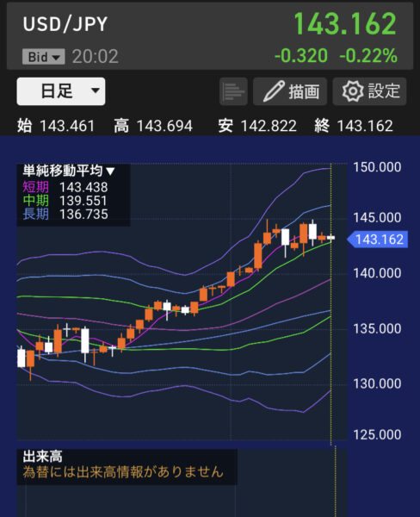Click the 143.162 blue price tag marker
420x517 pixels.
tap(378, 240)
